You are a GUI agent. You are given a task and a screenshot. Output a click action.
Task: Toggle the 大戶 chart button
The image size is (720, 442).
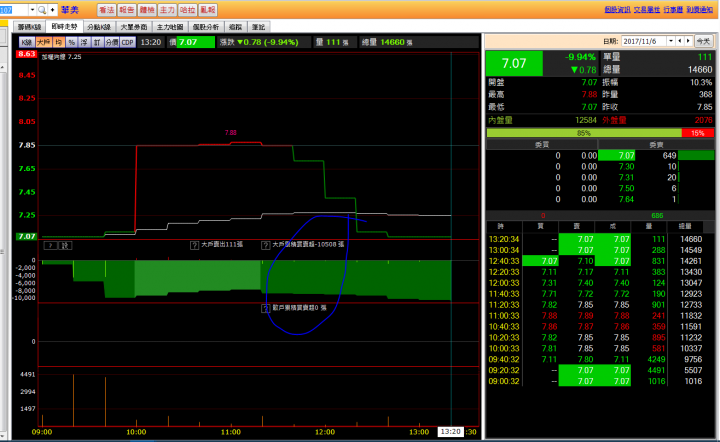click(44, 42)
